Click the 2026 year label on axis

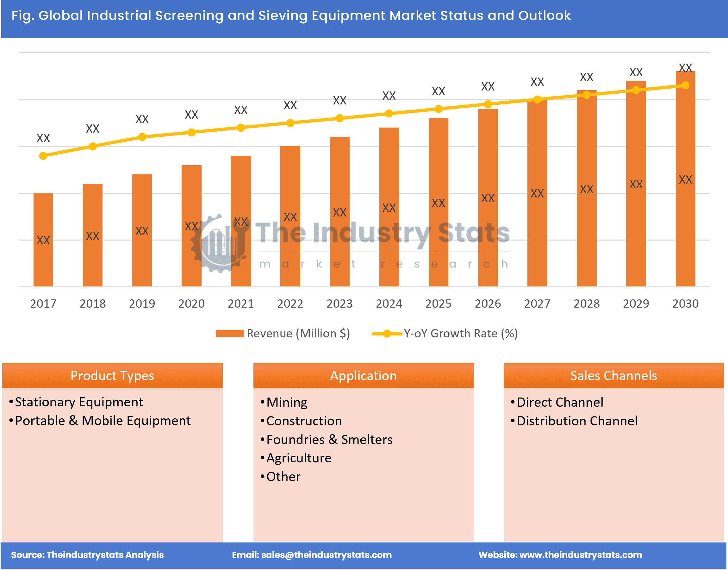tap(488, 304)
